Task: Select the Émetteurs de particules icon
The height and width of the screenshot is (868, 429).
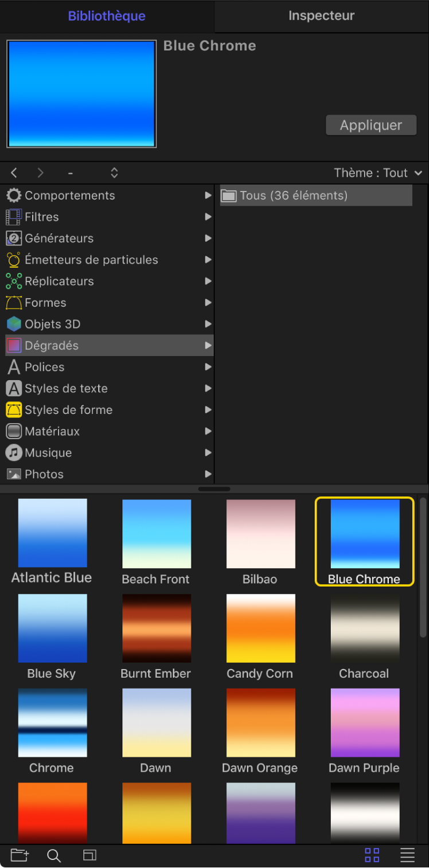Action: pos(14,260)
